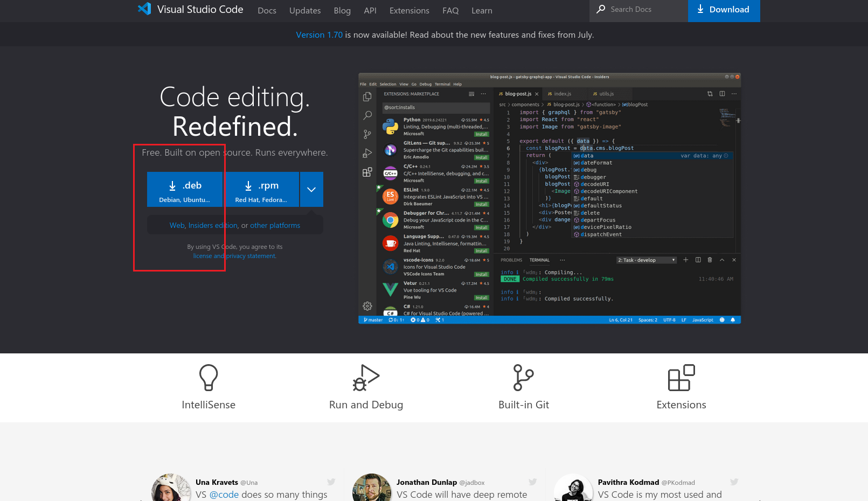The image size is (868, 501).
Task: Click the Twitter bird on Una Kravets' tweet
Action: tap(331, 482)
